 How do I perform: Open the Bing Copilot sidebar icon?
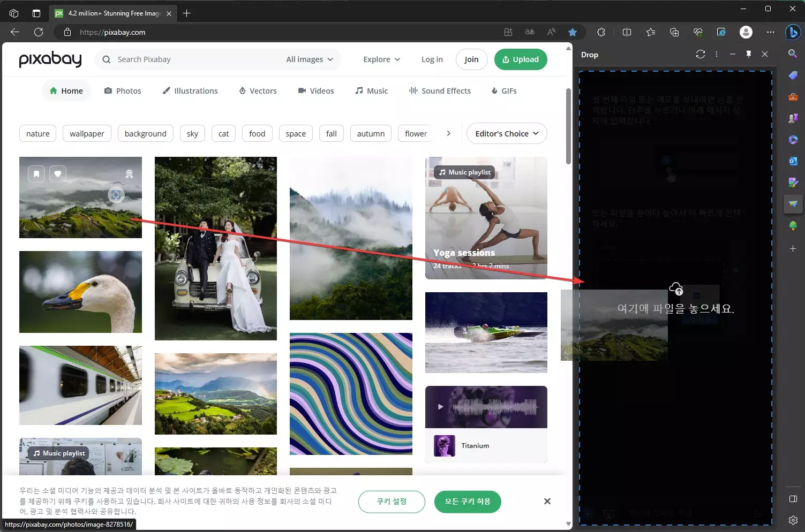point(793,32)
